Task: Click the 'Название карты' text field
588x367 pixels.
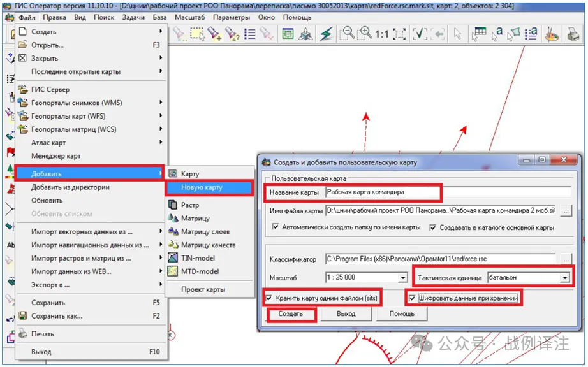Action: (448, 192)
